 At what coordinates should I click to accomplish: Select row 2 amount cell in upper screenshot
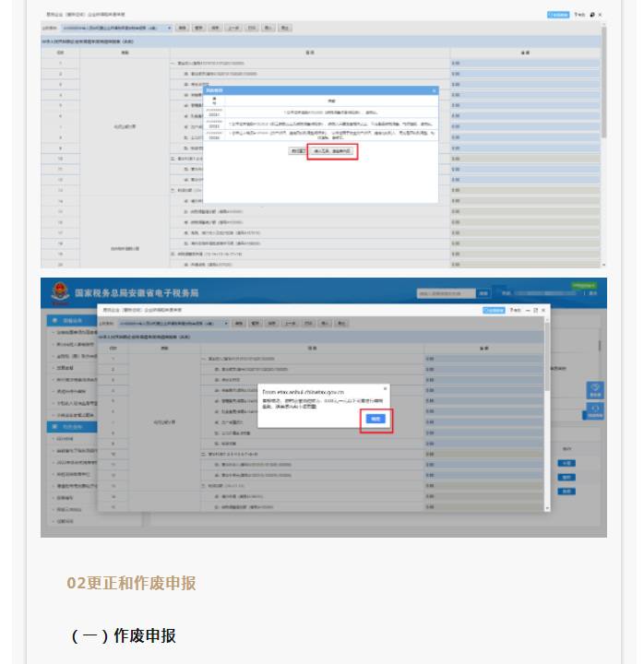pyautogui.click(x=525, y=74)
